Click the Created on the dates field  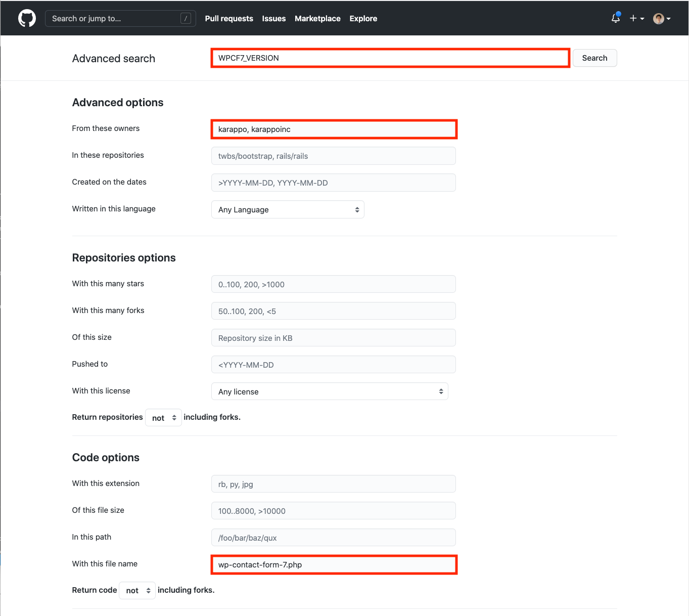click(x=334, y=183)
